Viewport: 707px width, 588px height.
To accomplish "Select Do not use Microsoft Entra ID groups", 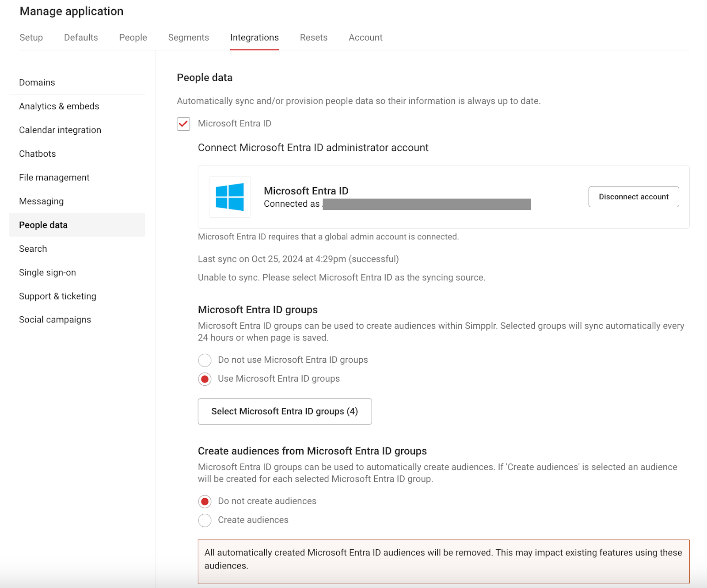I will coord(205,360).
